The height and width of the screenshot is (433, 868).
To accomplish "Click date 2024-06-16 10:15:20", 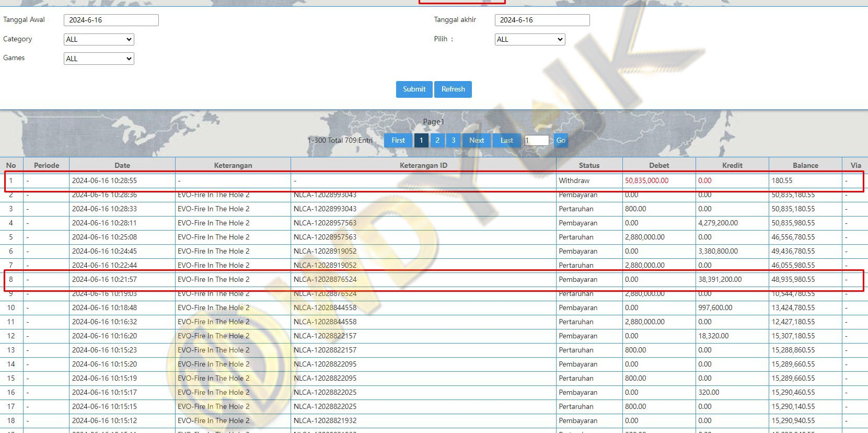I will click(105, 364).
